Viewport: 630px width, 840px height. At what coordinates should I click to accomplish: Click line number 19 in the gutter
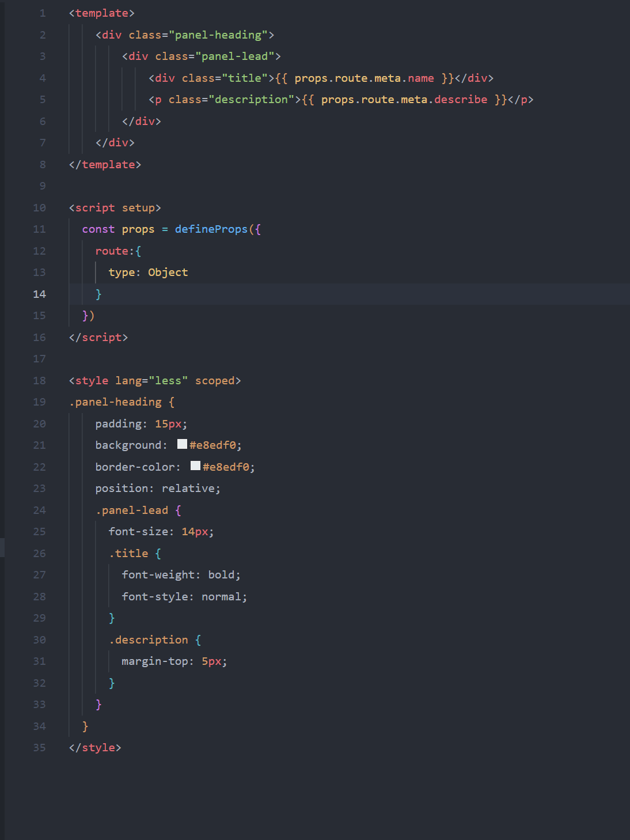click(x=39, y=402)
